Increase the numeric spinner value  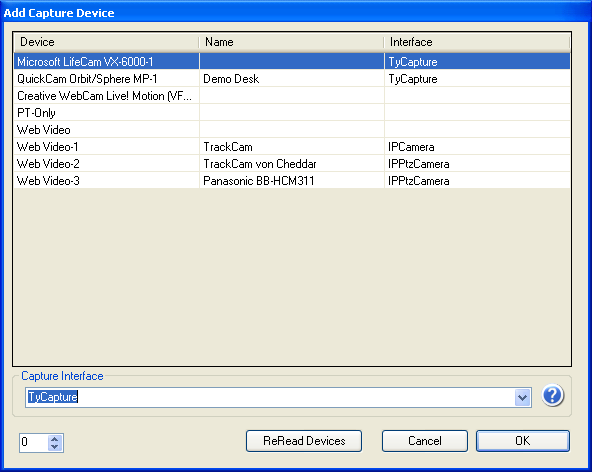click(55, 439)
